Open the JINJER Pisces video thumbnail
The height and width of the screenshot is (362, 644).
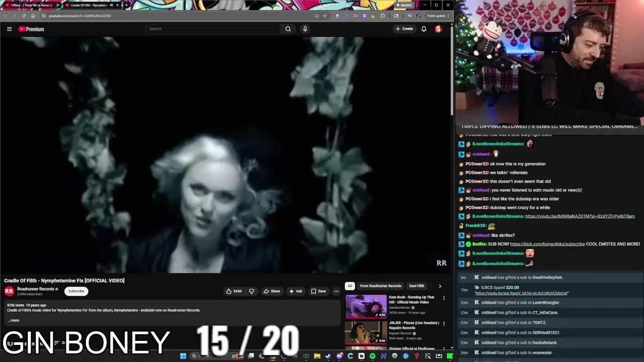pyautogui.click(x=366, y=332)
